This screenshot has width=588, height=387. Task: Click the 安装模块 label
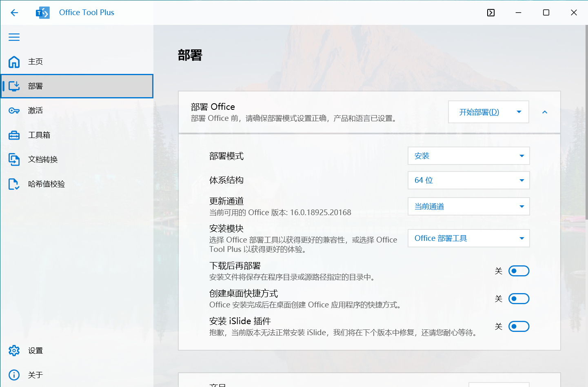click(x=226, y=229)
